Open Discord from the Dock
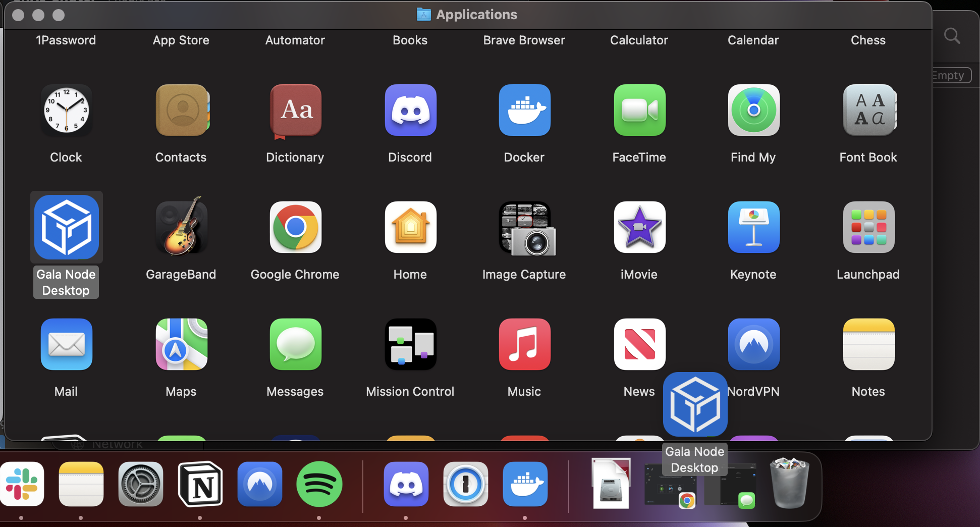 coord(406,484)
